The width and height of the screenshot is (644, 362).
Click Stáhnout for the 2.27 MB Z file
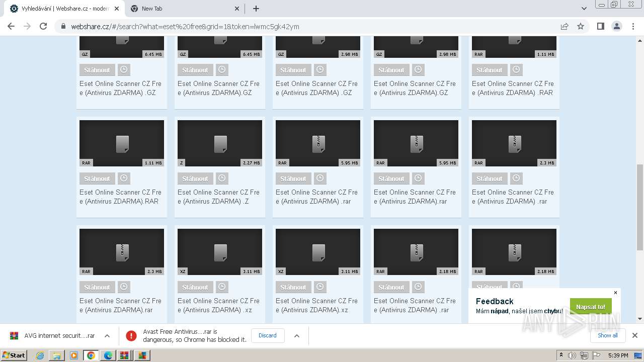[x=195, y=178]
